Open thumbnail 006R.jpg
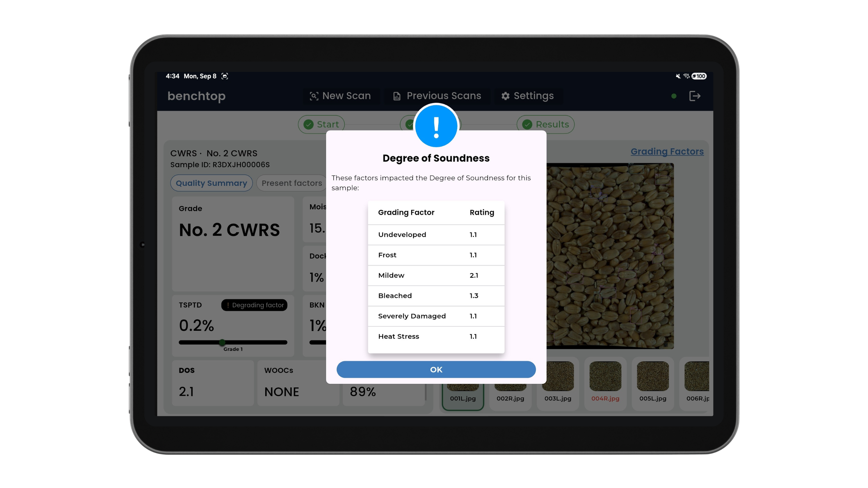 pos(694,384)
